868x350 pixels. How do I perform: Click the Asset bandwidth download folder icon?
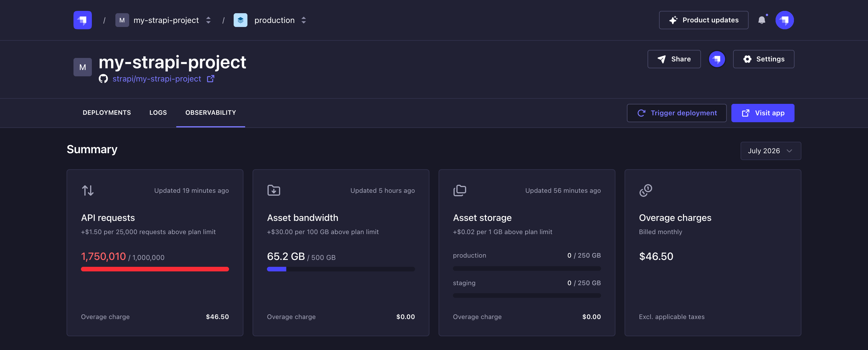pos(274,190)
